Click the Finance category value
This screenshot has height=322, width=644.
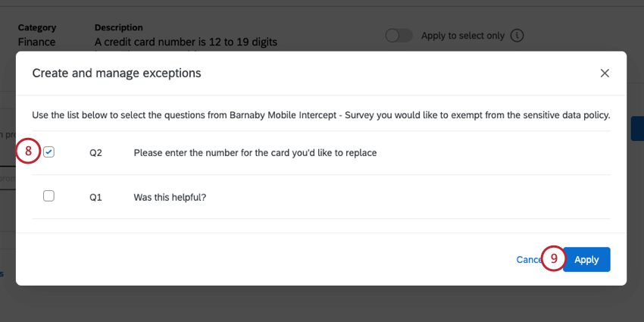(x=36, y=42)
